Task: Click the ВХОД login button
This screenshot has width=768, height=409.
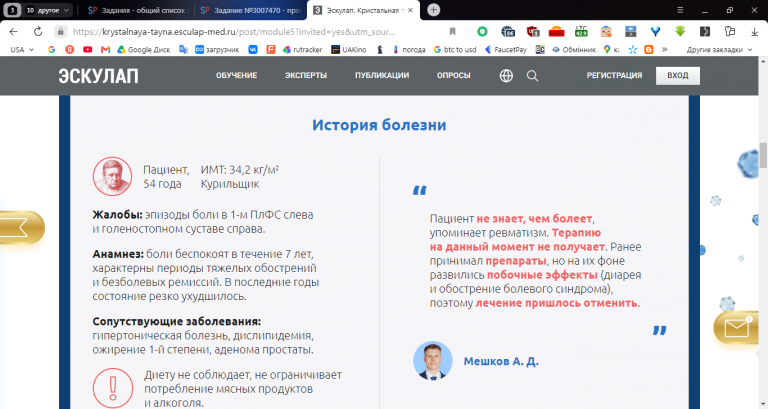Action: (x=678, y=75)
